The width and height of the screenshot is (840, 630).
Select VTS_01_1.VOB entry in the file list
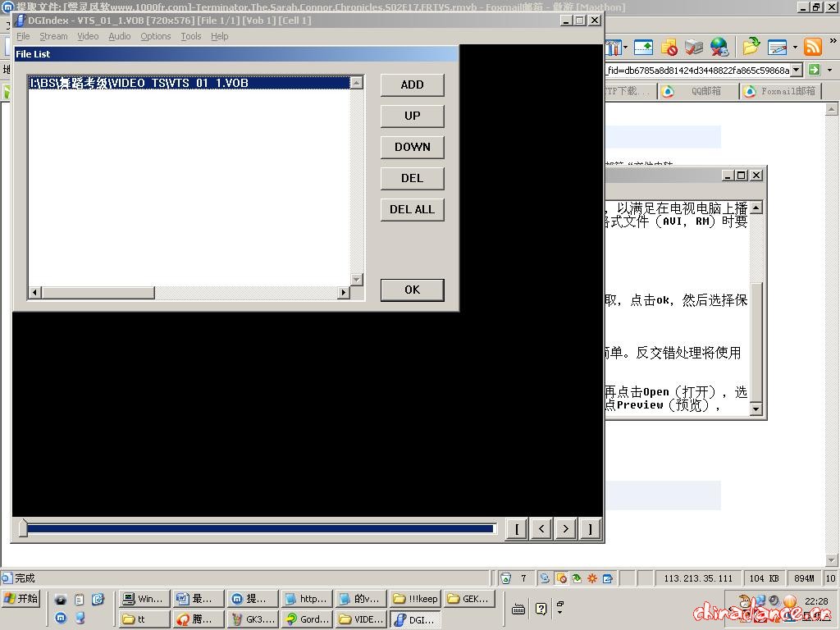138,83
